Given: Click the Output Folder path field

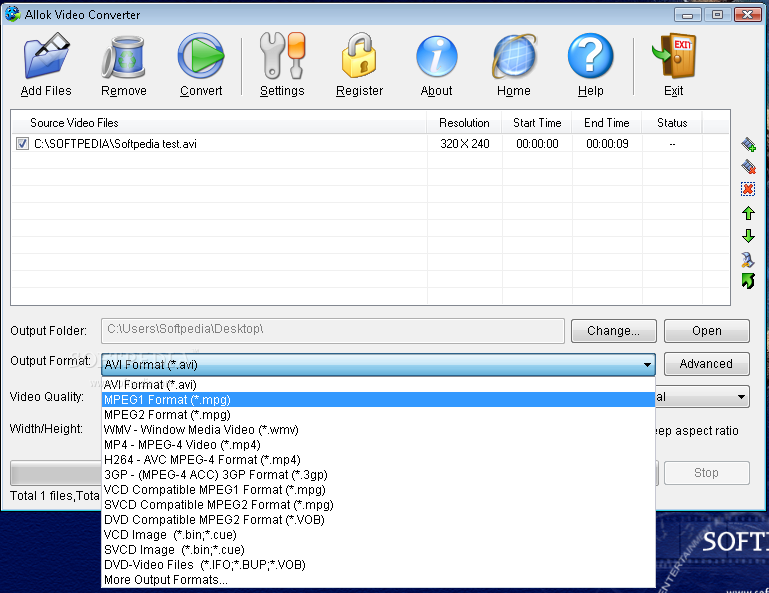Looking at the screenshot, I should point(333,331).
